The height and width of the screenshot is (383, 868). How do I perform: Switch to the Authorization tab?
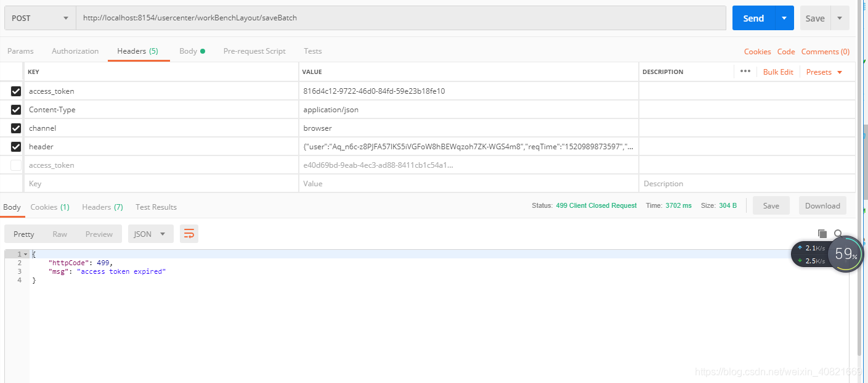pyautogui.click(x=75, y=51)
